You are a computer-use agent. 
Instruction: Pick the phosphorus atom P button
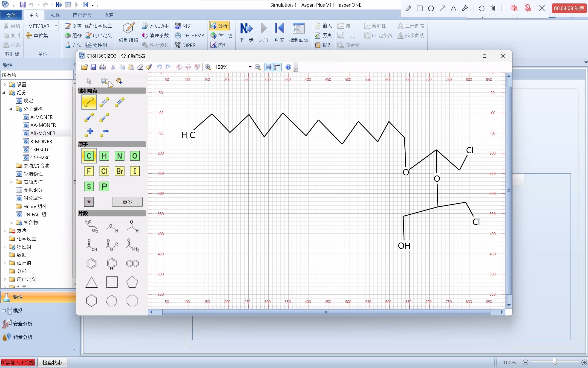coord(104,187)
